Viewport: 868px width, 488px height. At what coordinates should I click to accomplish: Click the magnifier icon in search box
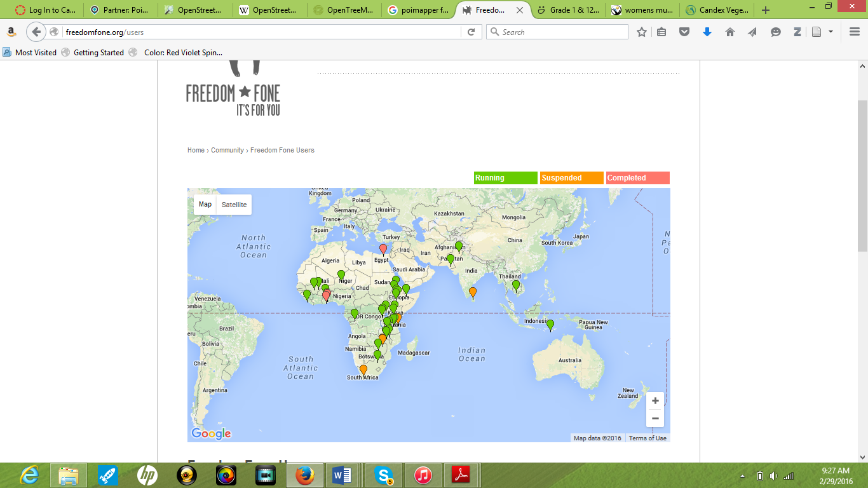494,32
